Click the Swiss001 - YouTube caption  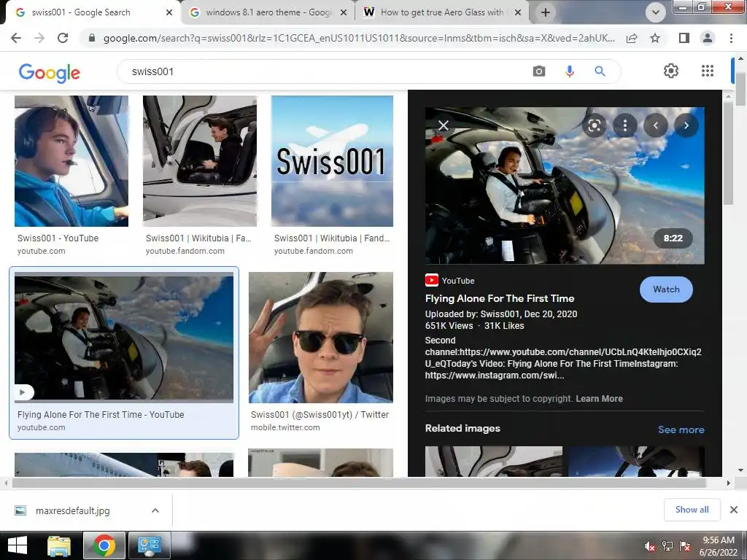[58, 238]
